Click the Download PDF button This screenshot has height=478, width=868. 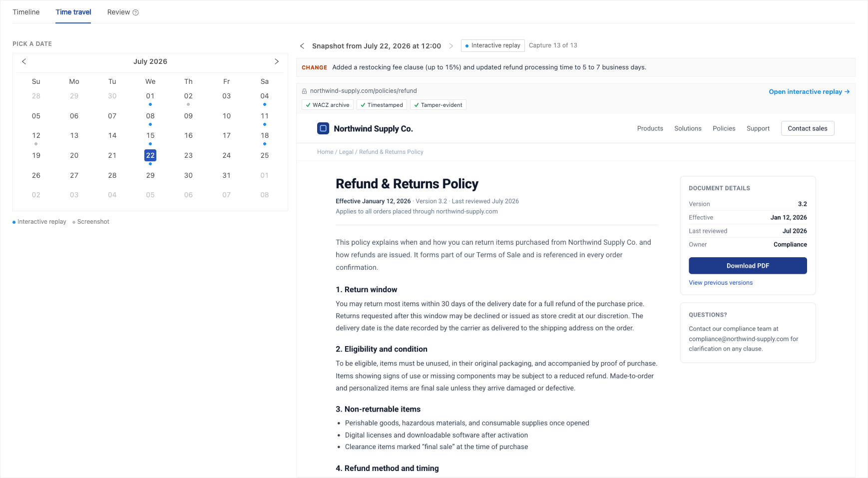(x=748, y=266)
